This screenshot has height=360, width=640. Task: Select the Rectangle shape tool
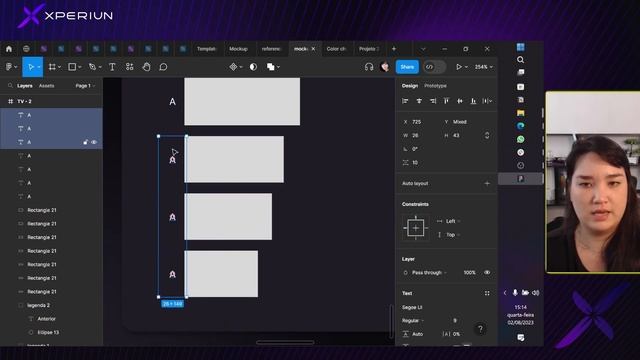(x=72, y=67)
